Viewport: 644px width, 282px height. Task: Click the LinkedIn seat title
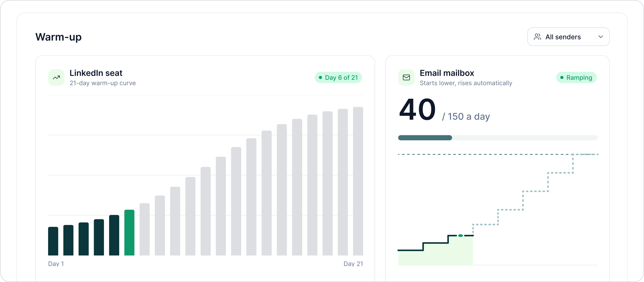[96, 73]
